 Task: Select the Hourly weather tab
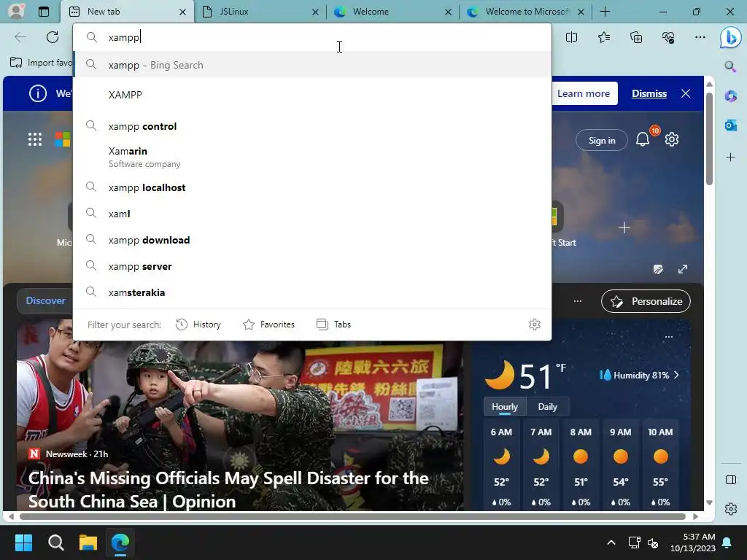pos(505,407)
